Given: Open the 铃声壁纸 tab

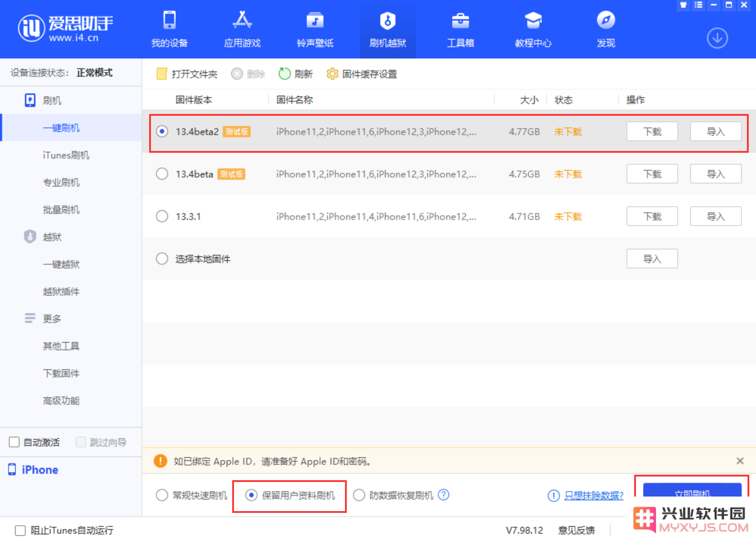Looking at the screenshot, I should point(315,29).
